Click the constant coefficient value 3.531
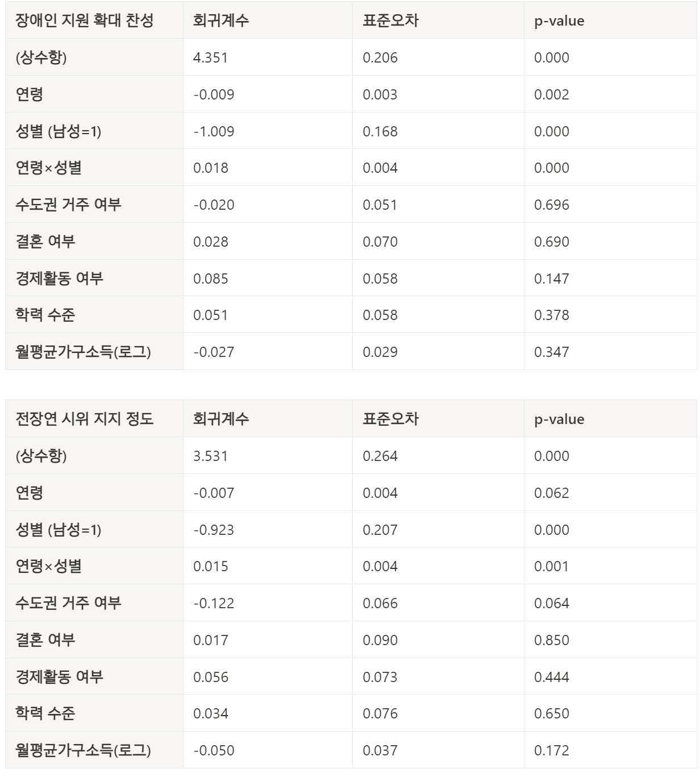This screenshot has height=777, width=700. tap(268, 456)
